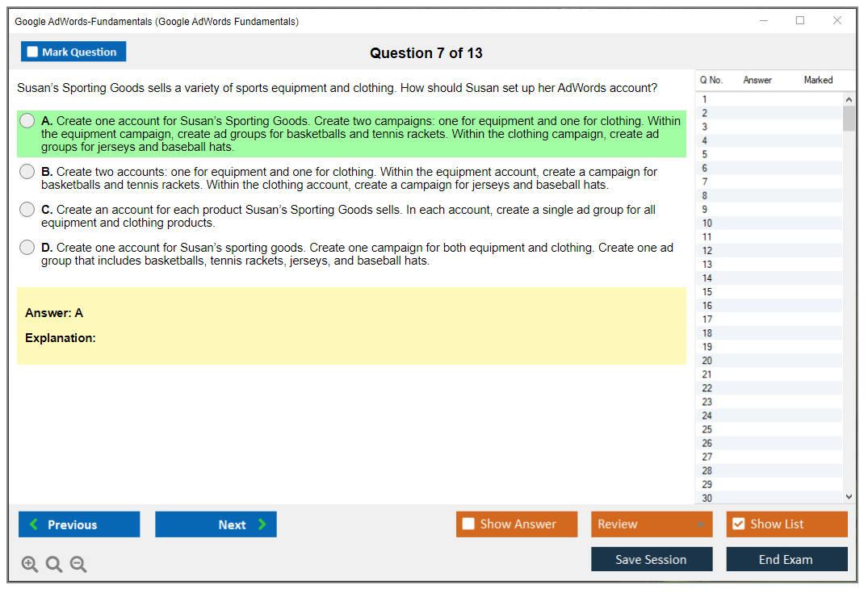Screen dimensions: 868x593
Task: Click Save Session button
Action: 651,559
